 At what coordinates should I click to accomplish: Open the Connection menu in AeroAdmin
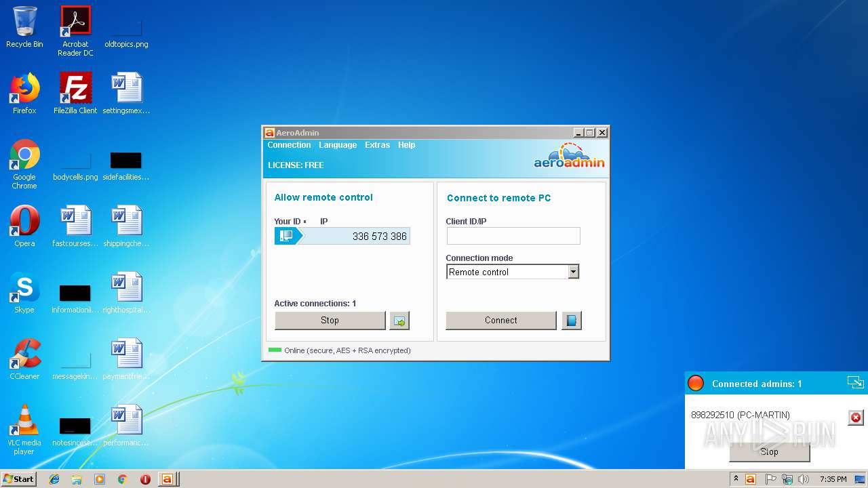tap(289, 145)
